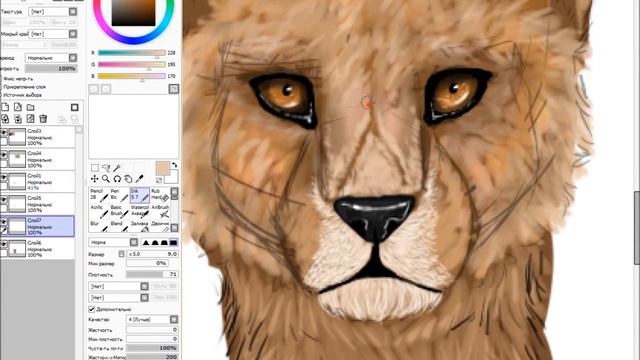Image resolution: width=640 pixels, height=360 pixels.
Task: Select the magic wand tool
Action: click(x=117, y=168)
